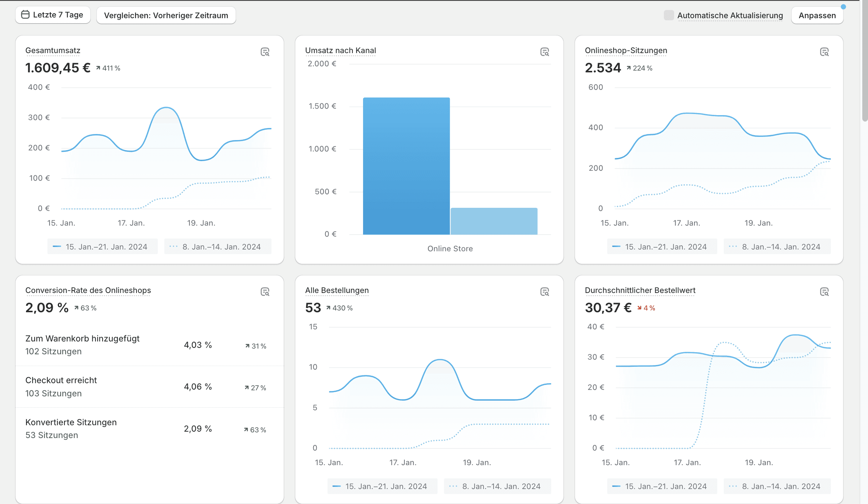Click calendar icon in Letzte 7 Tage button
This screenshot has height=504, width=868.
25,15
